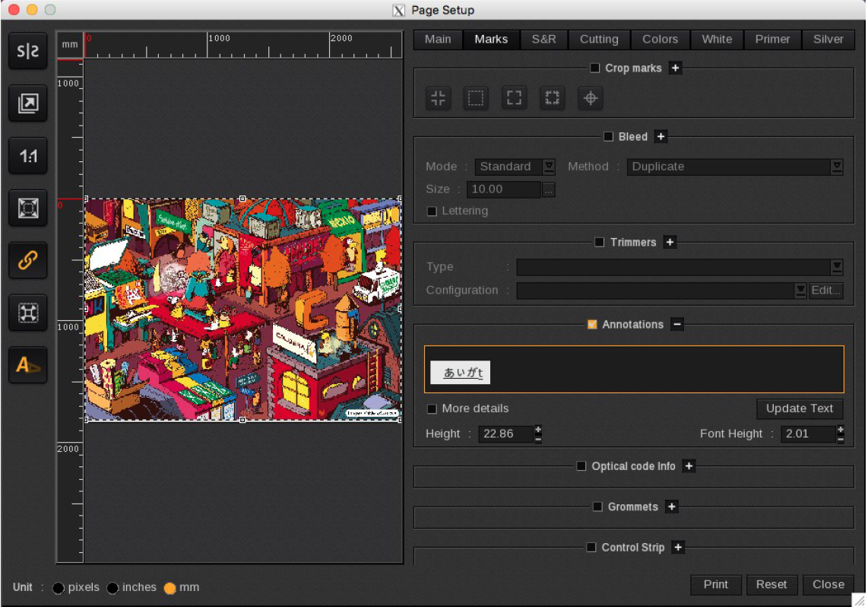The height and width of the screenshot is (607, 868).
Task: Uncheck the Annotations checkbox
Action: tap(592, 325)
